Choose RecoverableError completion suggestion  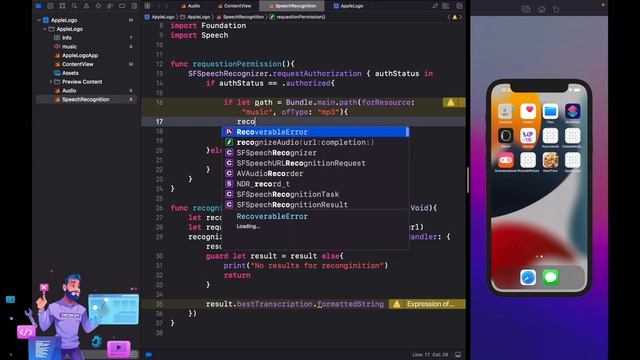point(315,132)
